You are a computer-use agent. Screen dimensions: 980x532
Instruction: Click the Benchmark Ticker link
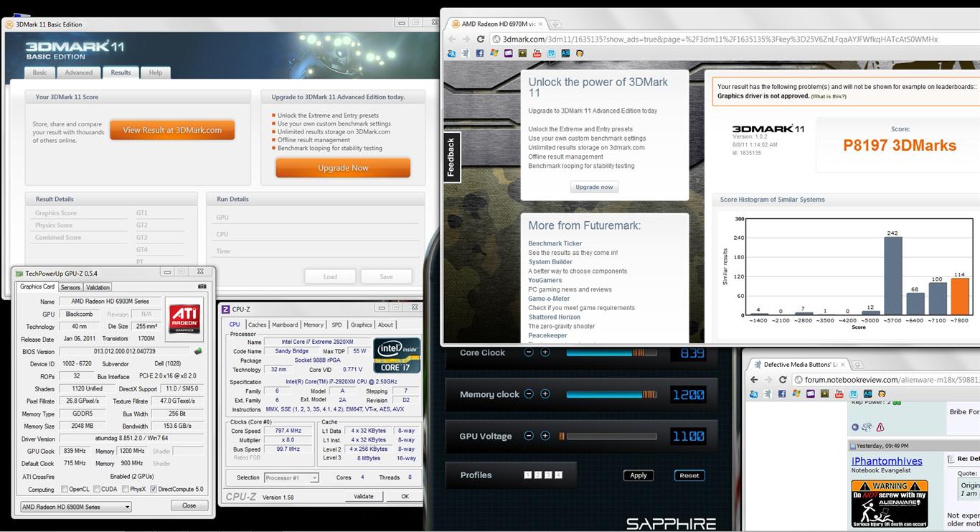point(555,243)
